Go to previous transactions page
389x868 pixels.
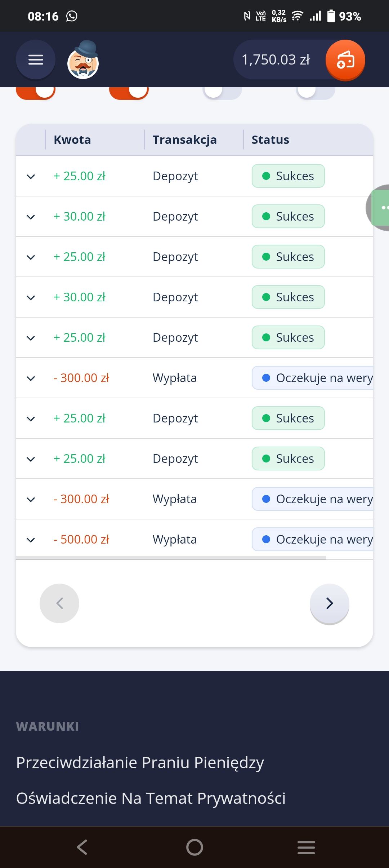[59, 603]
